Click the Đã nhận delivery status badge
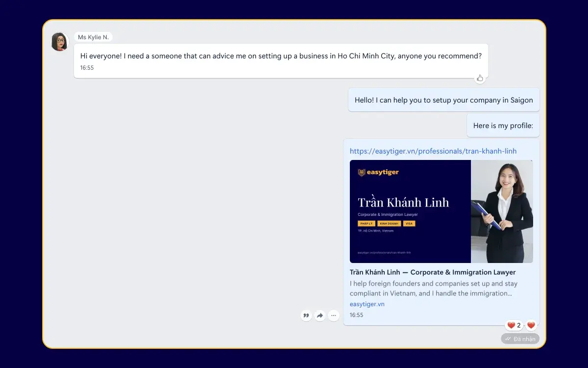This screenshot has height=368, width=588. coord(520,339)
